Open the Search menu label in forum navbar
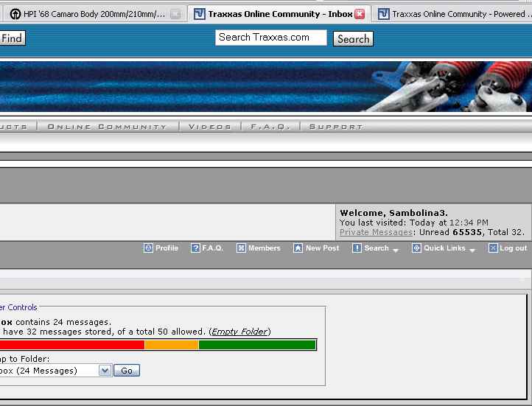This screenshot has height=406, width=532. [x=377, y=248]
